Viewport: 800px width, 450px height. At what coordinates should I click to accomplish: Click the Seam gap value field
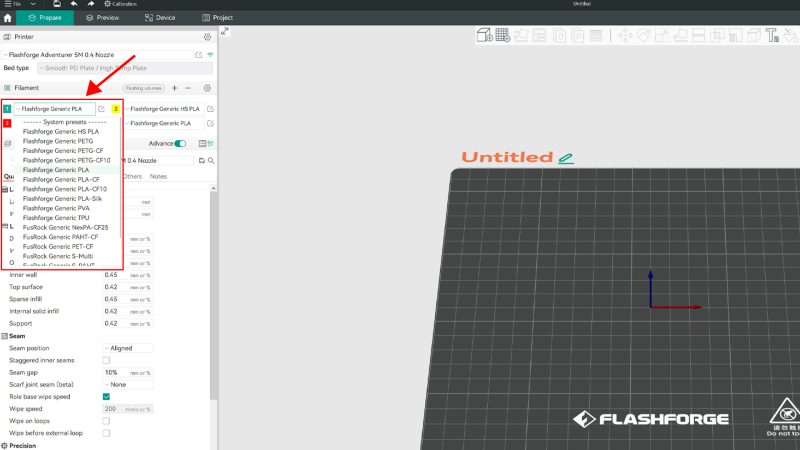(128, 372)
